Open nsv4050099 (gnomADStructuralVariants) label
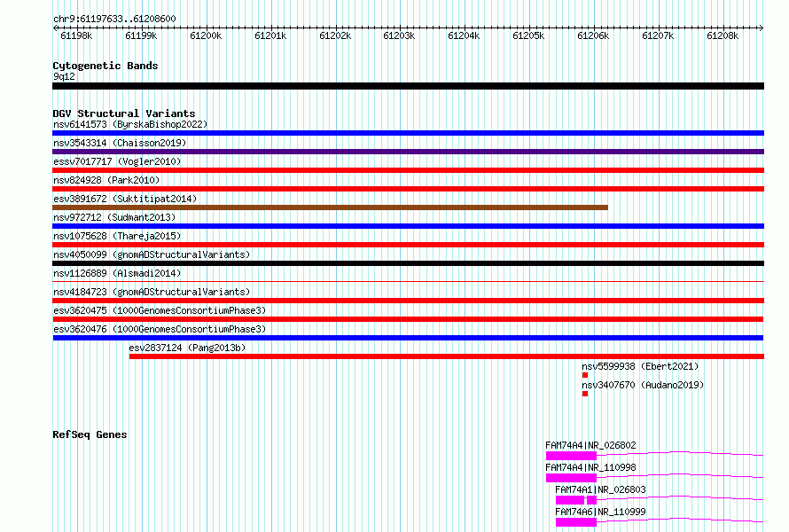The width and height of the screenshot is (789, 532). [x=152, y=254]
